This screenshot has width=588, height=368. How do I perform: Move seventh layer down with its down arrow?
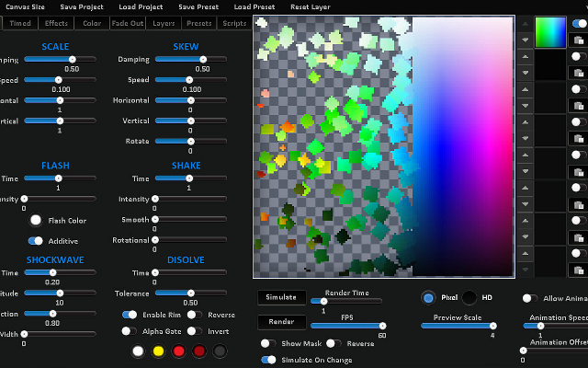point(525,236)
